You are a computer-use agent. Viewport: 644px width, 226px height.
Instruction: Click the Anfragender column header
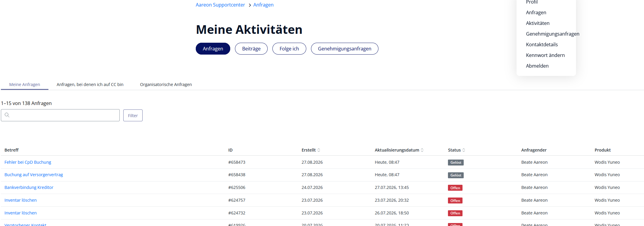pyautogui.click(x=534, y=150)
